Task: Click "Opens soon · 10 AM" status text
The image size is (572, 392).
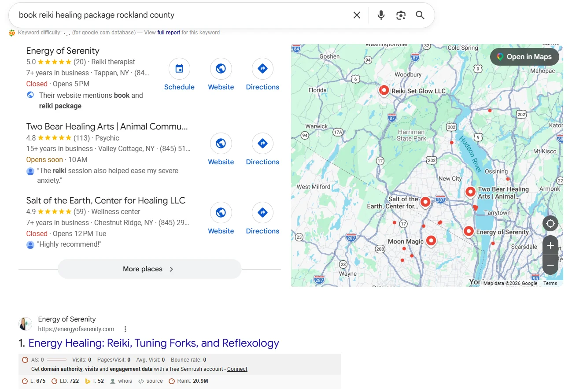Action: point(57,159)
